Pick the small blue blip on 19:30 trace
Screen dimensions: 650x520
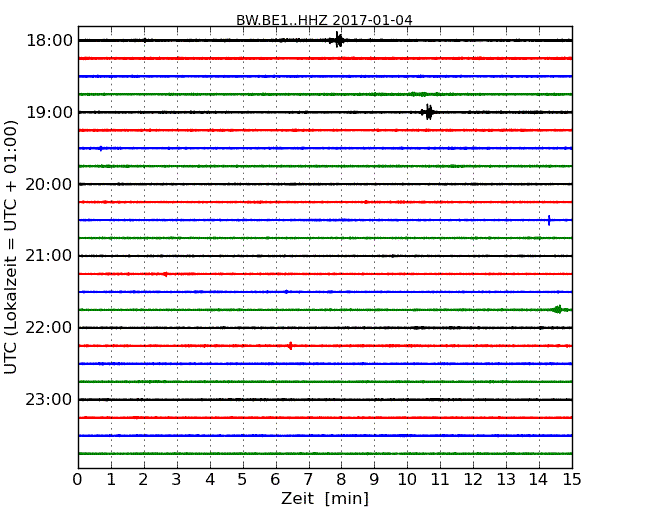point(100,148)
